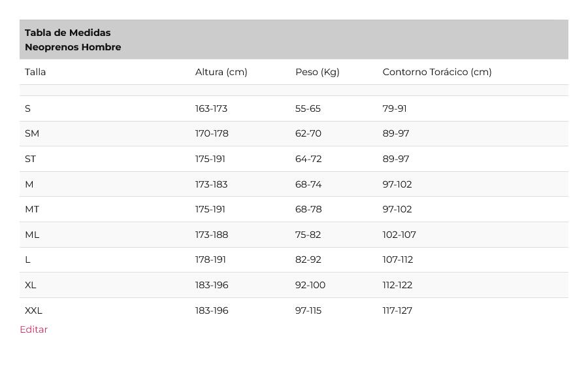Select the Talla column header
The image size is (588, 366).
click(x=35, y=72)
